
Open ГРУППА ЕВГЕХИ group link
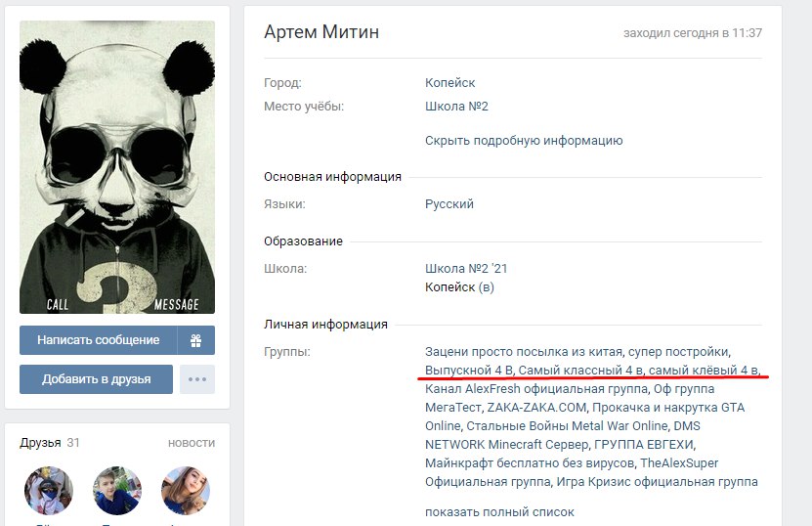pyautogui.click(x=644, y=445)
